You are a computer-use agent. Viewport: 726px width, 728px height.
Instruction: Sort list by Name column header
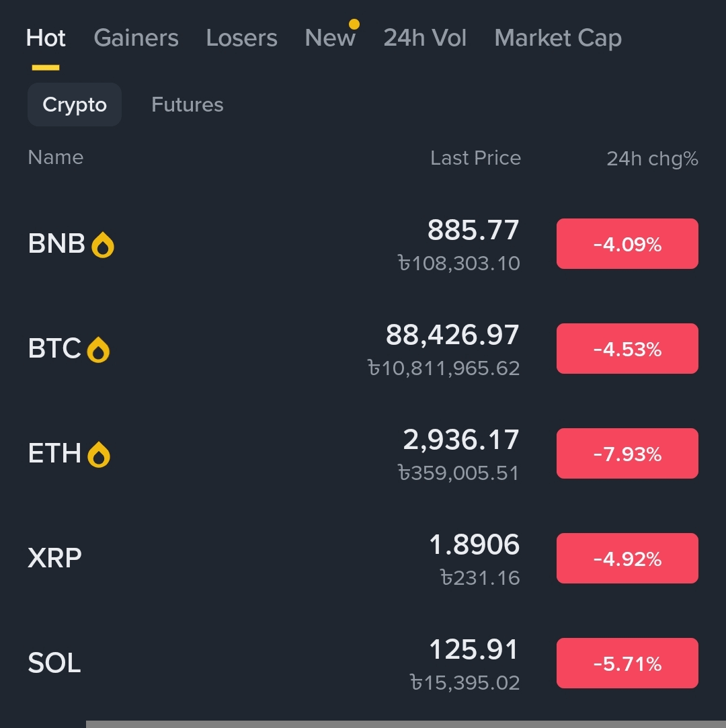click(x=56, y=158)
